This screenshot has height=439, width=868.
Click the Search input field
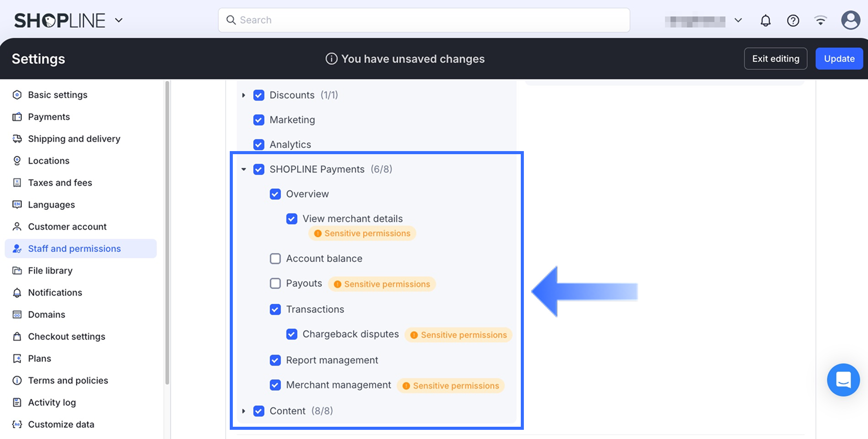click(424, 20)
